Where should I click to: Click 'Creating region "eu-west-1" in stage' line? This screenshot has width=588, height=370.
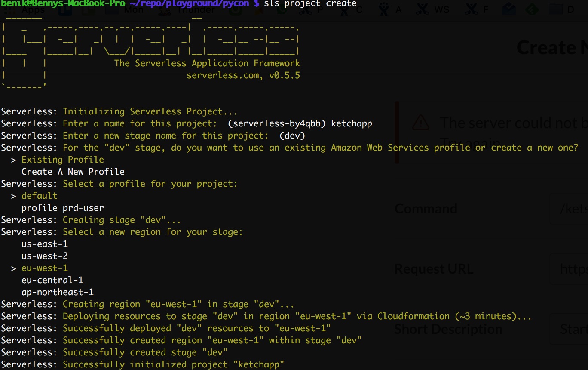[178, 304]
